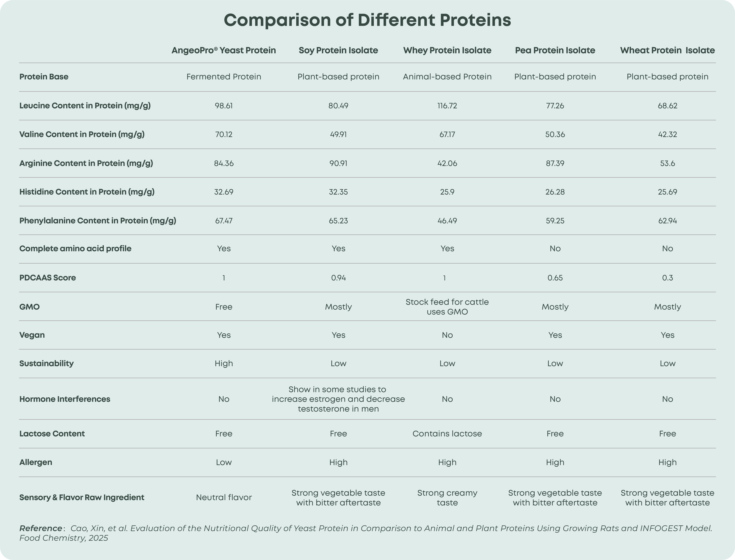
Task: Click the Allergen row label
Action: (36, 462)
